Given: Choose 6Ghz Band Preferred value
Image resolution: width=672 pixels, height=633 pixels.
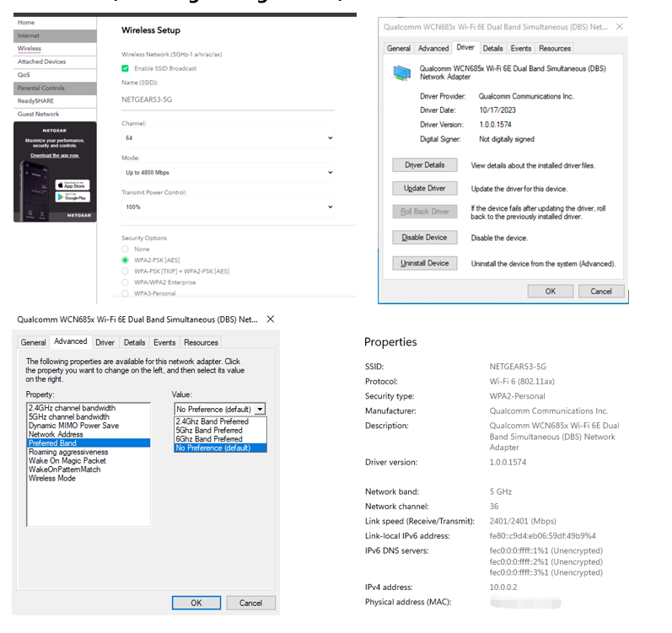Looking at the screenshot, I should [220, 439].
